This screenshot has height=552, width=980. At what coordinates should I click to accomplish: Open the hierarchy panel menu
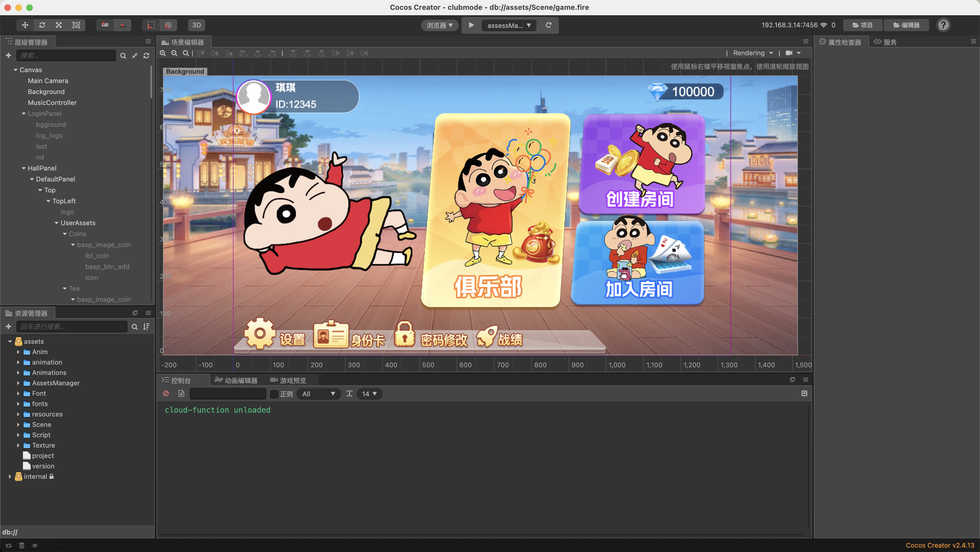(148, 42)
